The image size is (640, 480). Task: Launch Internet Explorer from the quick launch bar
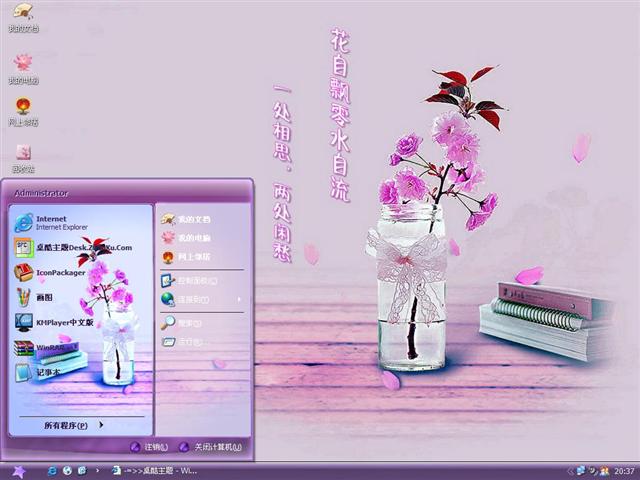(x=52, y=471)
